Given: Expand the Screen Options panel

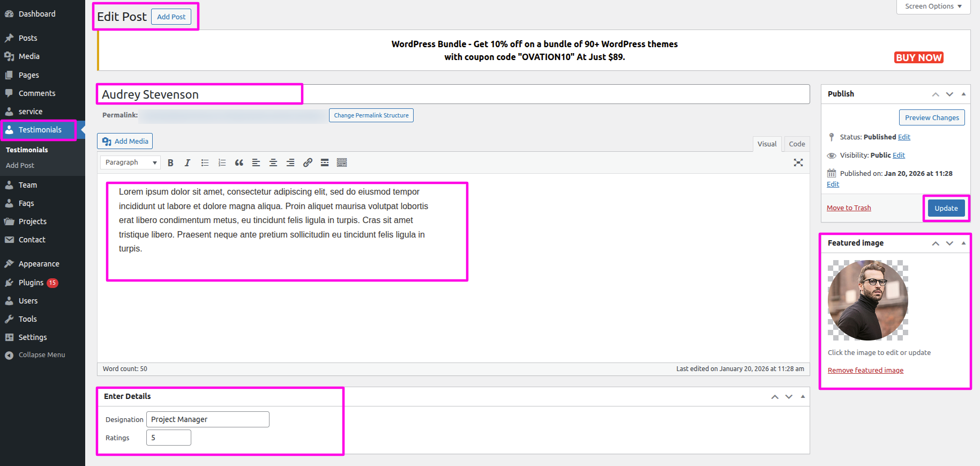Looking at the screenshot, I should point(933,6).
